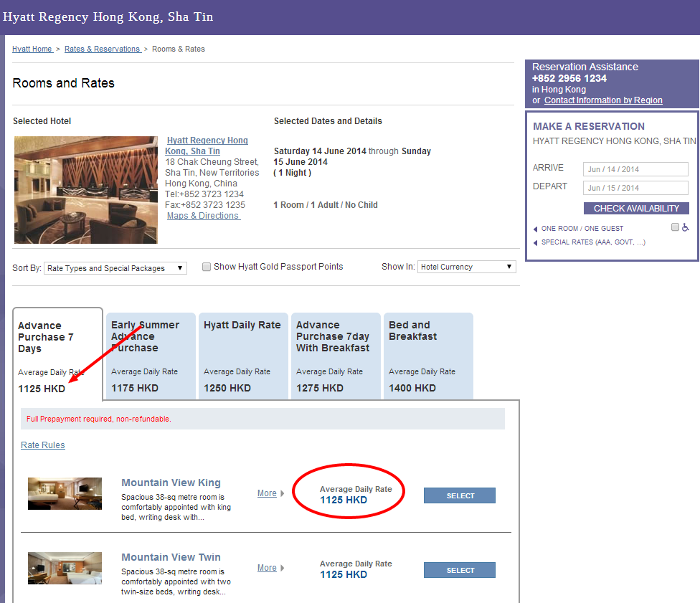Open Mountain View Twin room title
The height and width of the screenshot is (603, 700).
tap(171, 557)
